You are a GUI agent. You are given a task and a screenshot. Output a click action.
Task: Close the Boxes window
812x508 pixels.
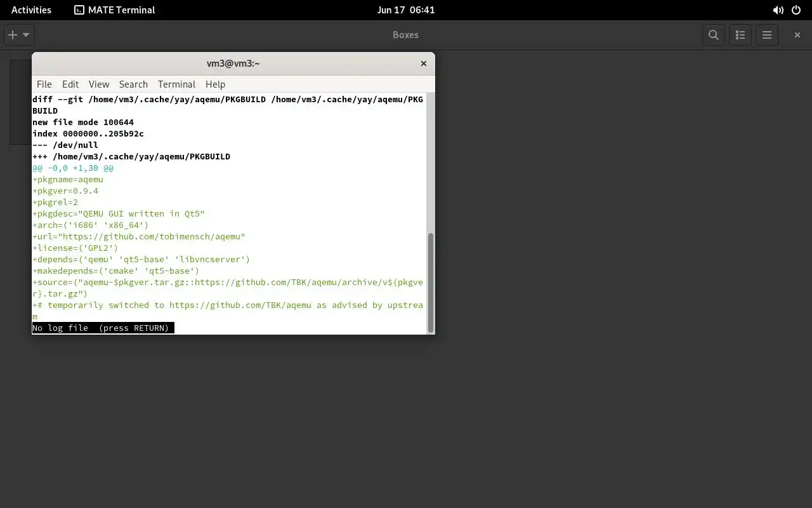tap(797, 35)
